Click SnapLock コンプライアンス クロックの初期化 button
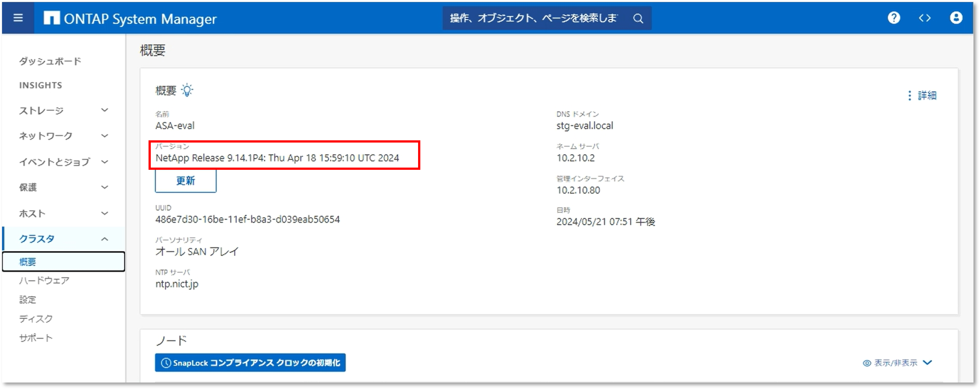This screenshot has width=980, height=389. click(250, 363)
